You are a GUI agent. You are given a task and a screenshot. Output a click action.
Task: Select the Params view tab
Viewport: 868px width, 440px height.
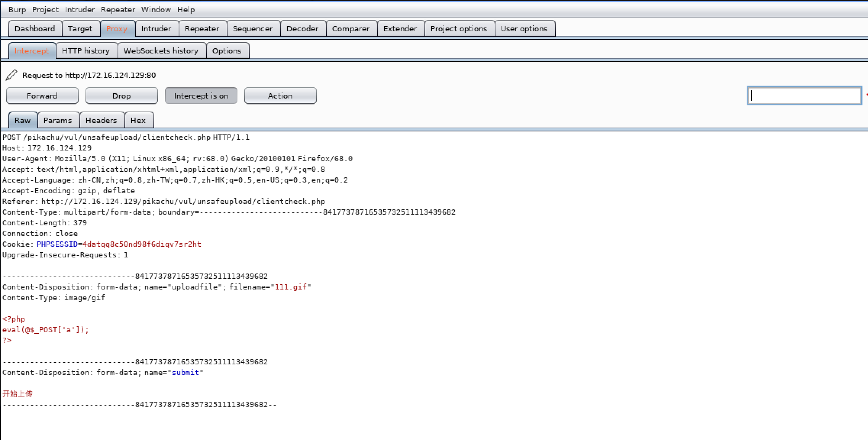[x=58, y=120]
